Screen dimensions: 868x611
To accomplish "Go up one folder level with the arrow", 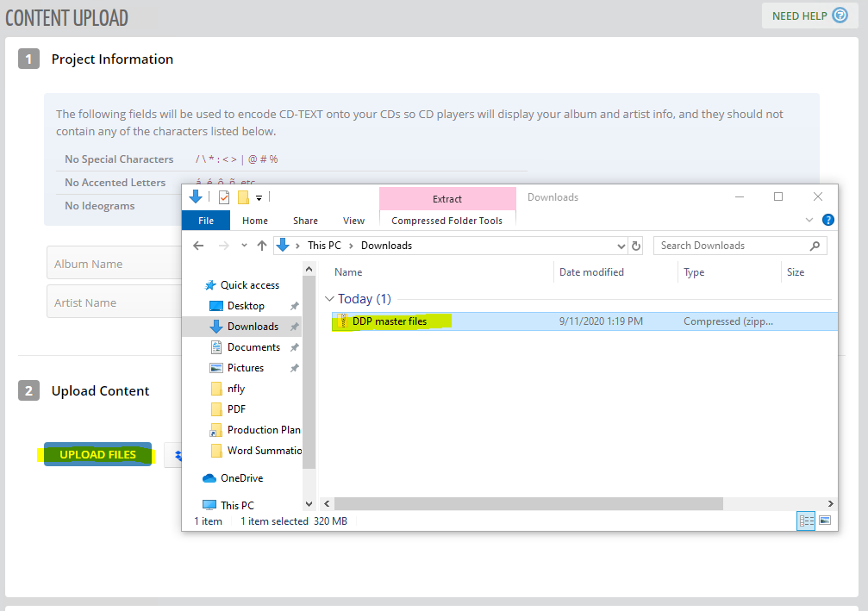I will (x=260, y=246).
